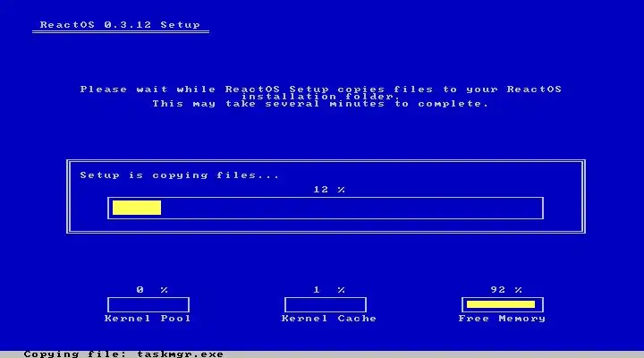Click the Free Memory label
The width and height of the screenshot is (644, 358).
pos(502,319)
